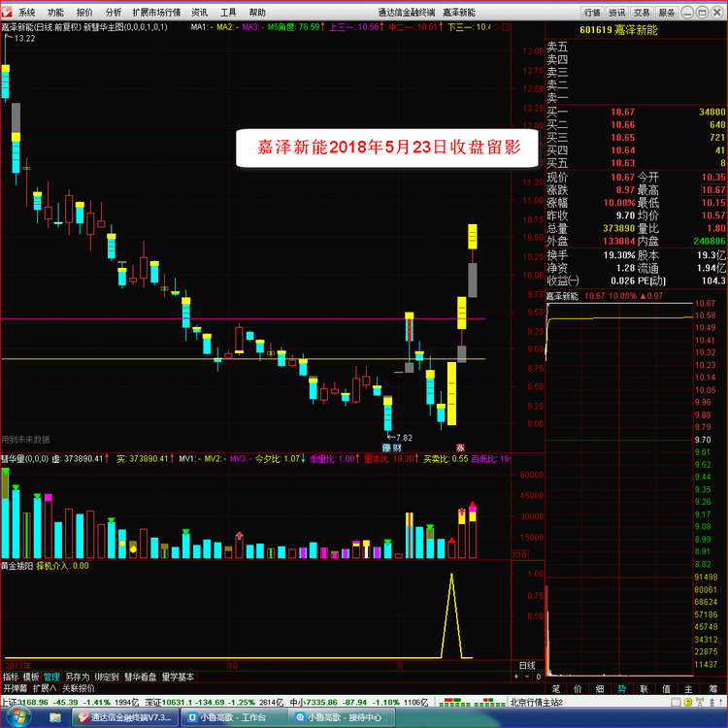This screenshot has width=728, height=728.
Task: Select the 量学基本 template tab
Action: point(178,677)
